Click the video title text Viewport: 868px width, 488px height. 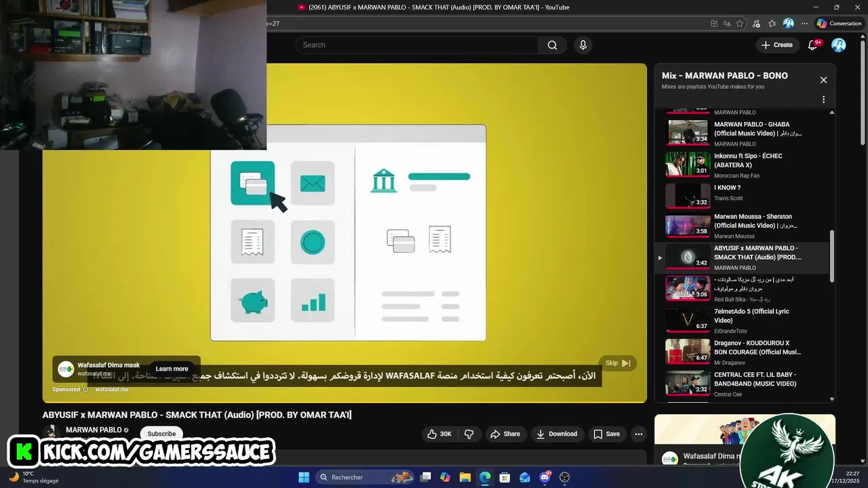coord(197,415)
